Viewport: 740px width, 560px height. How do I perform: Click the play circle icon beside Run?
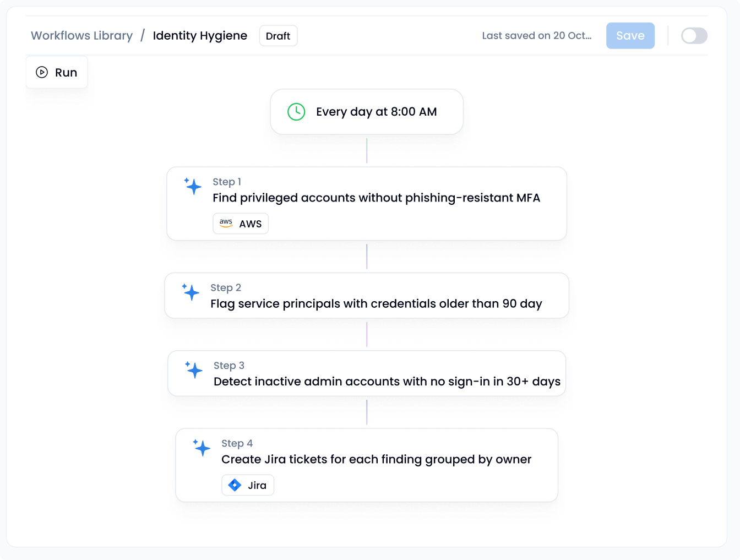(x=42, y=72)
